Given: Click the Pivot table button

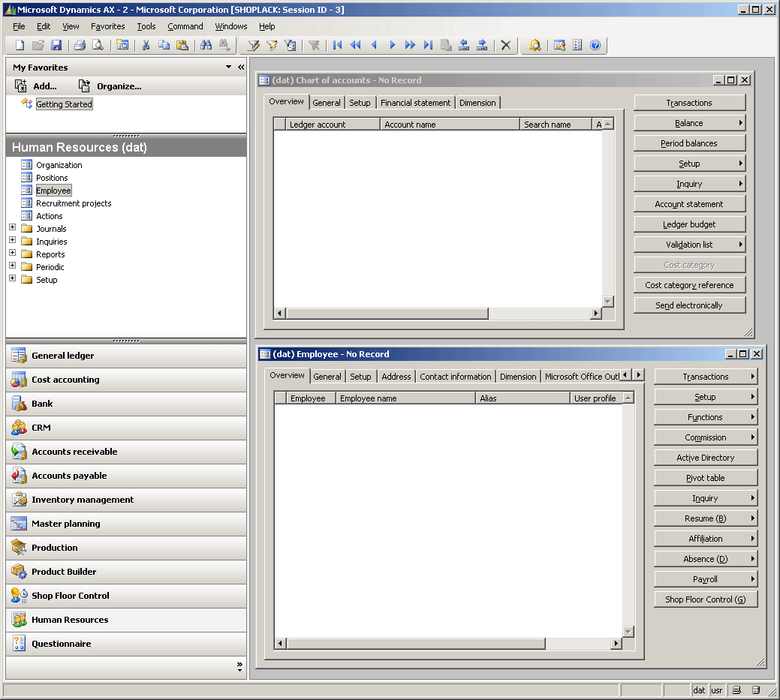Looking at the screenshot, I should (x=706, y=478).
